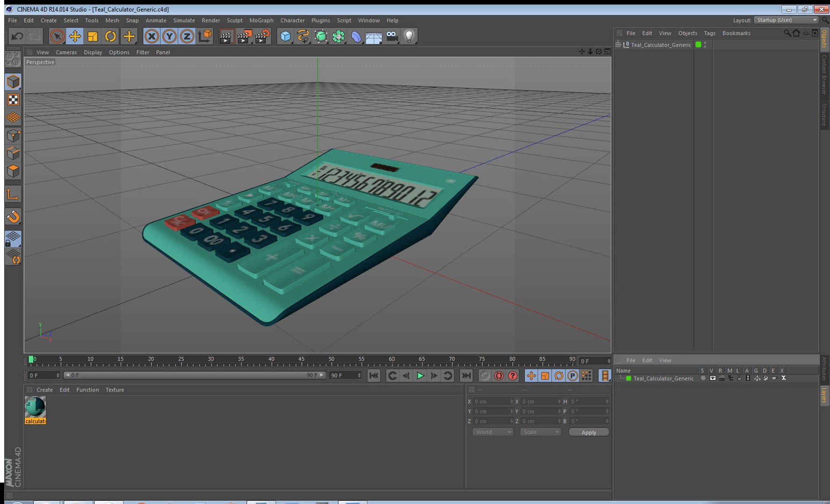Open the spline tools icon

click(303, 36)
